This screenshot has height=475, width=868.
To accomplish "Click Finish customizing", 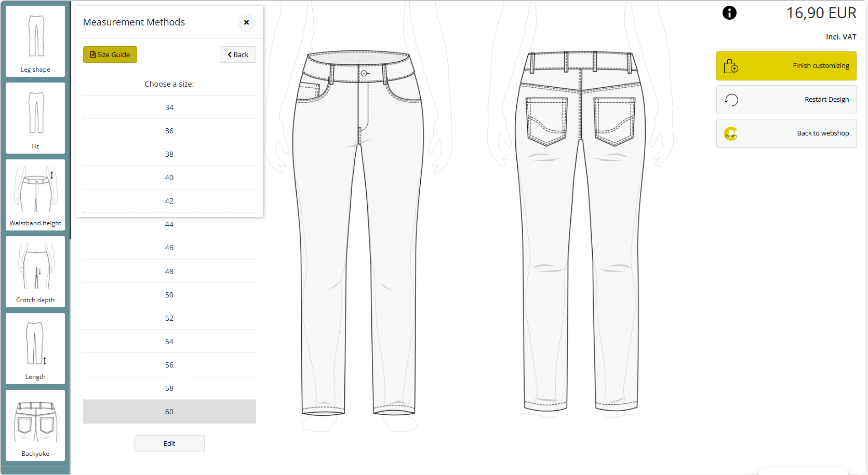I will [x=786, y=66].
